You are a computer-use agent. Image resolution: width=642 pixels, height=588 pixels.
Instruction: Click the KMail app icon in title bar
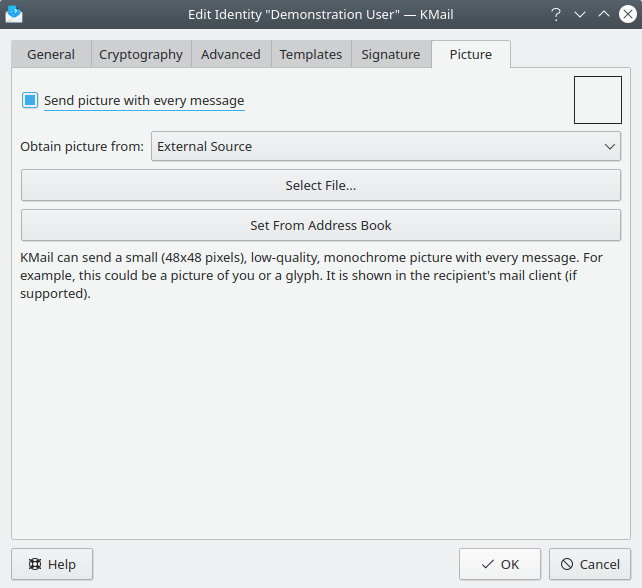(14, 15)
